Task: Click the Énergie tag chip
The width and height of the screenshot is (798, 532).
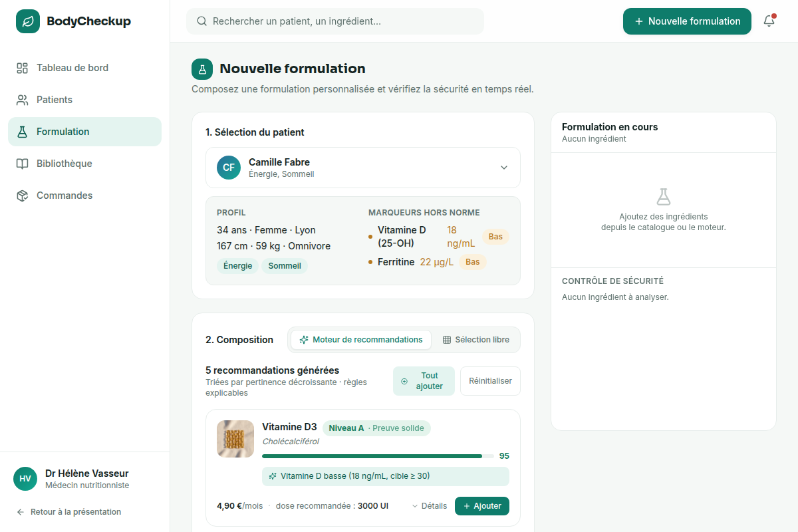Action: point(237,266)
